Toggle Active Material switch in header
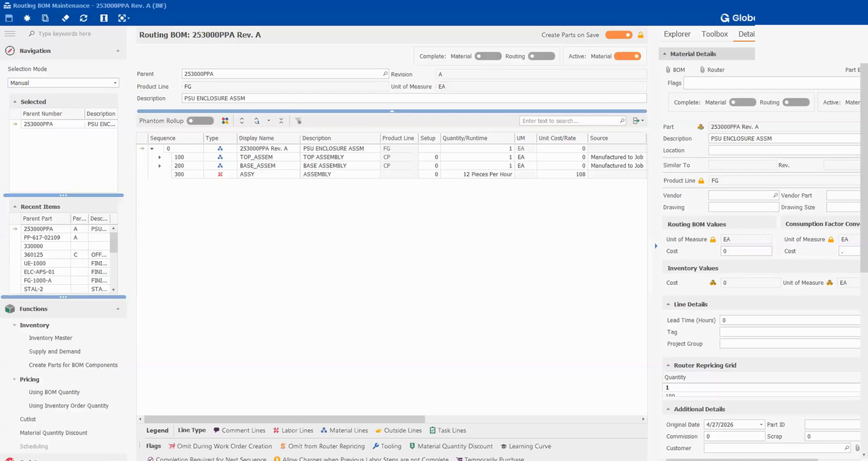 tap(627, 56)
